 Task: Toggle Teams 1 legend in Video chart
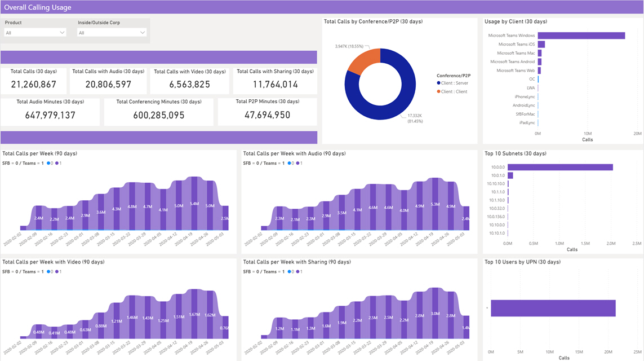[x=59, y=272]
